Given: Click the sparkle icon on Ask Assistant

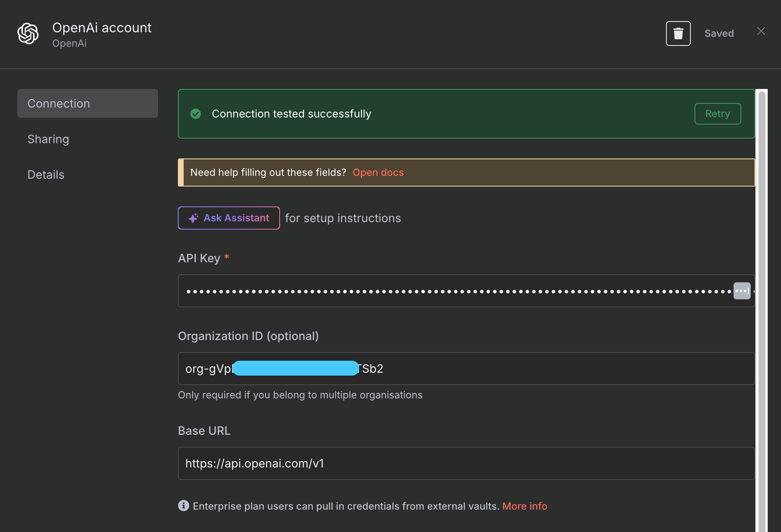Looking at the screenshot, I should 193,218.
